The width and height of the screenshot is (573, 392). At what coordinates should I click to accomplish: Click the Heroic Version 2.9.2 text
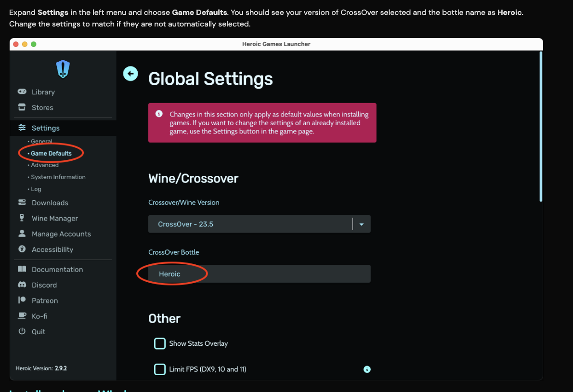(x=41, y=368)
